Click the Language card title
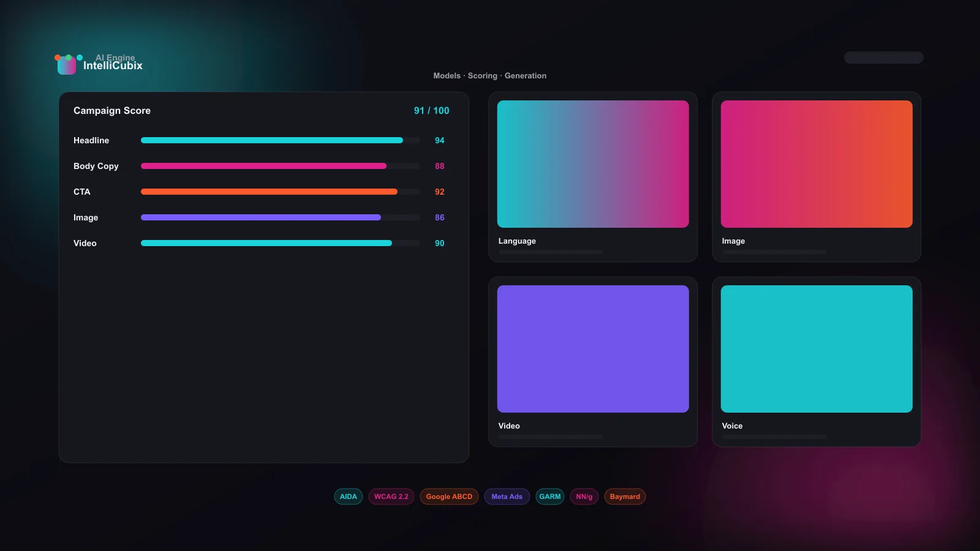 517,241
